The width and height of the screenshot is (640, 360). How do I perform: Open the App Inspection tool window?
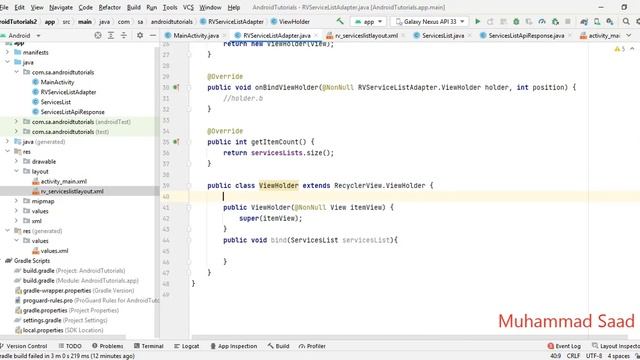pyautogui.click(x=233, y=346)
